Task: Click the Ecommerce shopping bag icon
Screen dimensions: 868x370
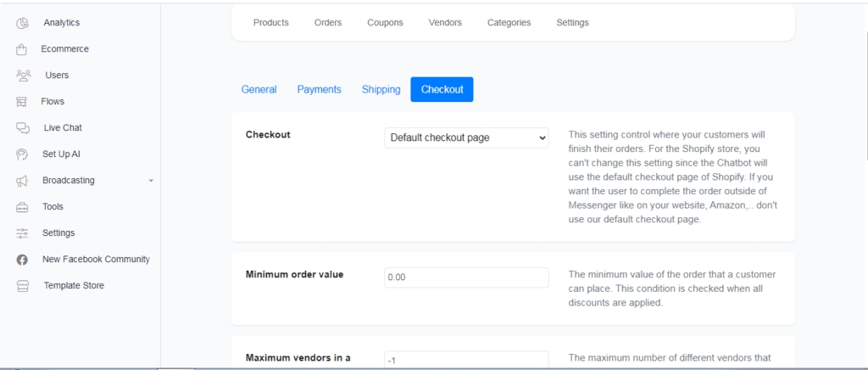Action: (22, 49)
